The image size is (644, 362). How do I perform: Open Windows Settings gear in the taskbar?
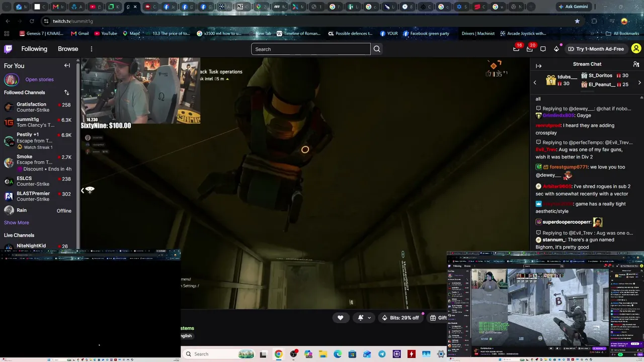pos(441,354)
